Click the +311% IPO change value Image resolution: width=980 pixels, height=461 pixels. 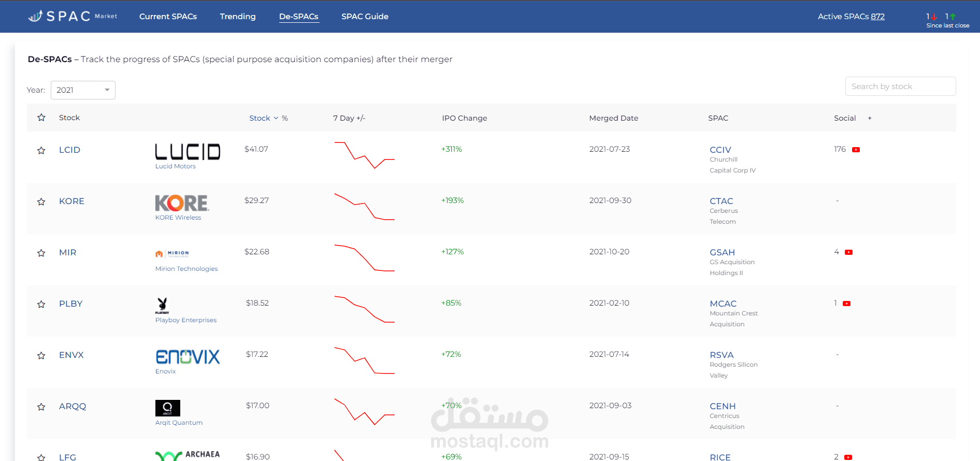(x=452, y=149)
